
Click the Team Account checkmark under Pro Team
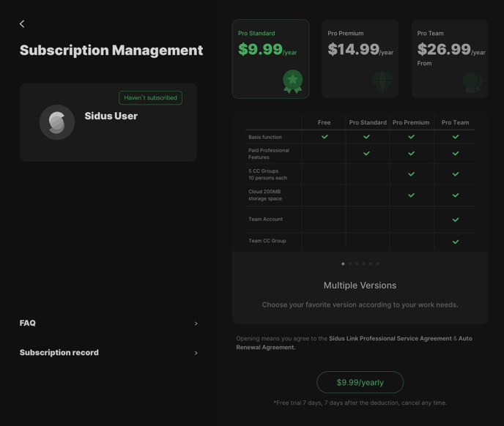point(456,220)
